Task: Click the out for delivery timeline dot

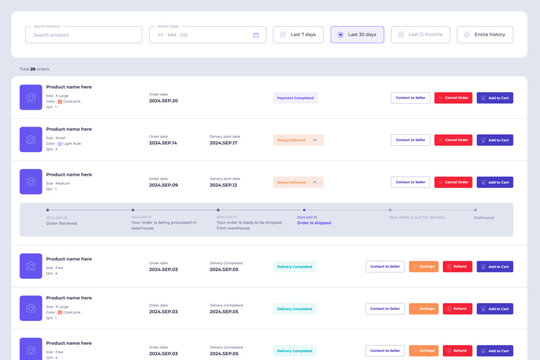Action: (390, 210)
